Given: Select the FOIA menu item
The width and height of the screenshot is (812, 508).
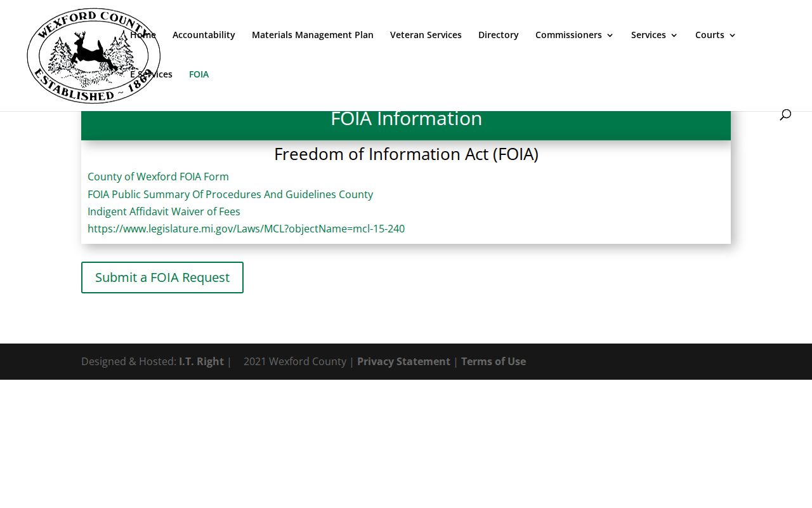Looking at the screenshot, I should pyautogui.click(x=199, y=74).
